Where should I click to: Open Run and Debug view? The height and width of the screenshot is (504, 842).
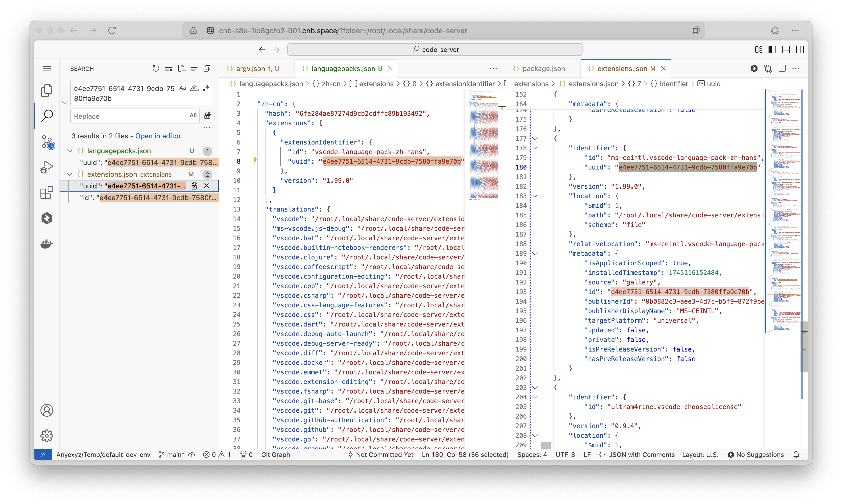coord(47,167)
